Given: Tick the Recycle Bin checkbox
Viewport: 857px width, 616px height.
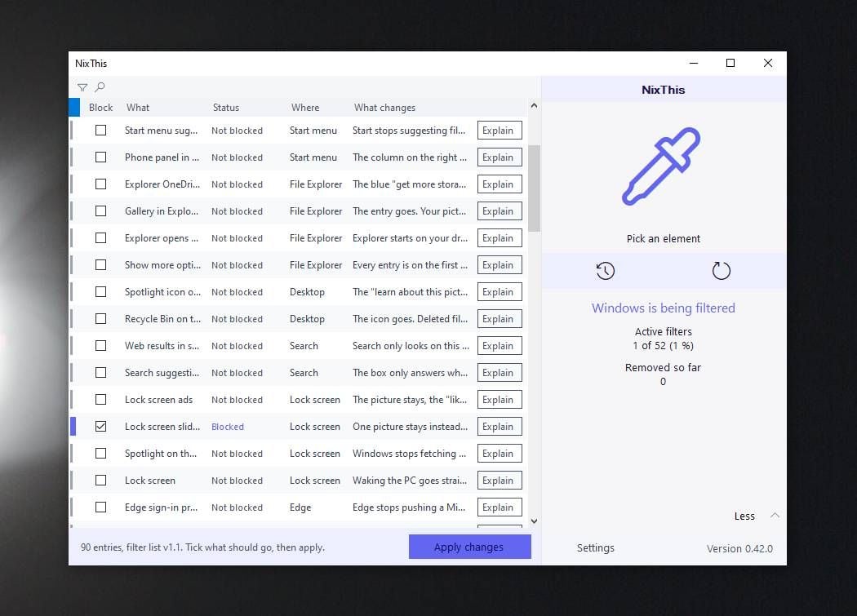Looking at the screenshot, I should point(100,319).
